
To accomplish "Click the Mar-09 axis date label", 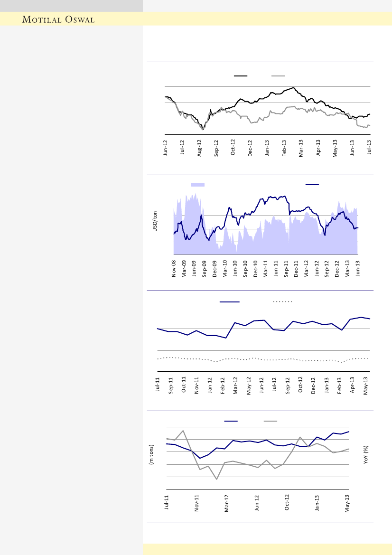I will pyautogui.click(x=184, y=269).
